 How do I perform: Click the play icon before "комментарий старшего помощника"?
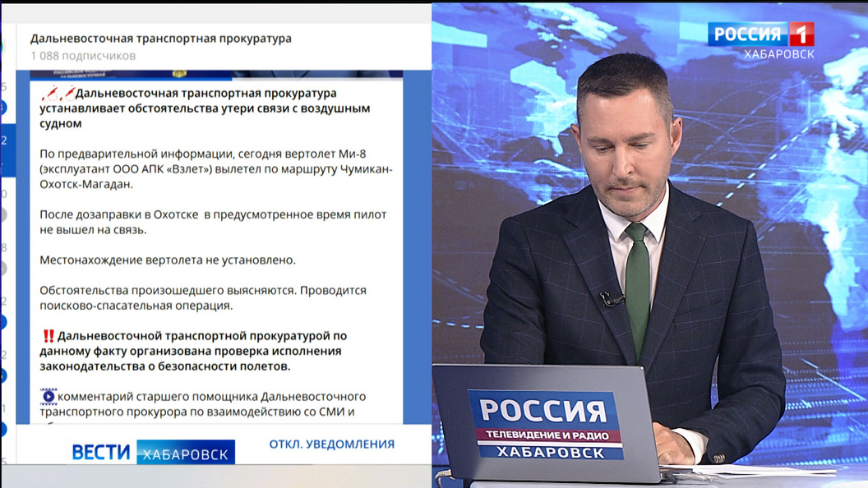[48, 396]
